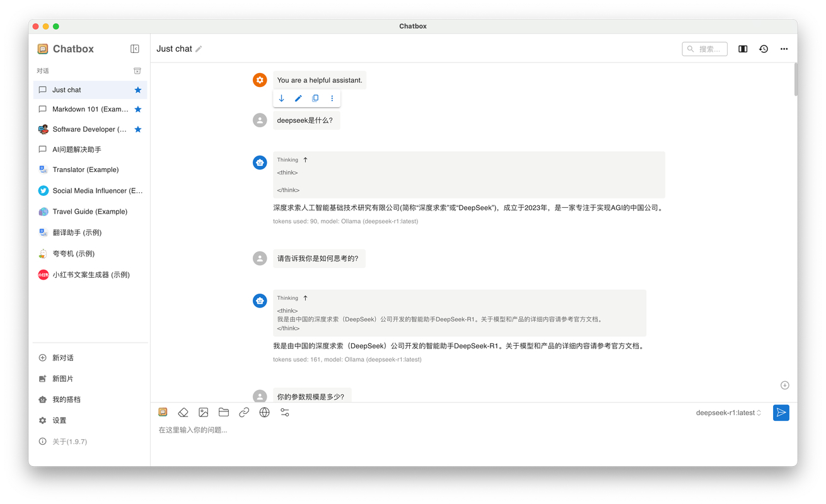826x504 pixels.
Task: Open 设置 settings
Action: click(90, 420)
